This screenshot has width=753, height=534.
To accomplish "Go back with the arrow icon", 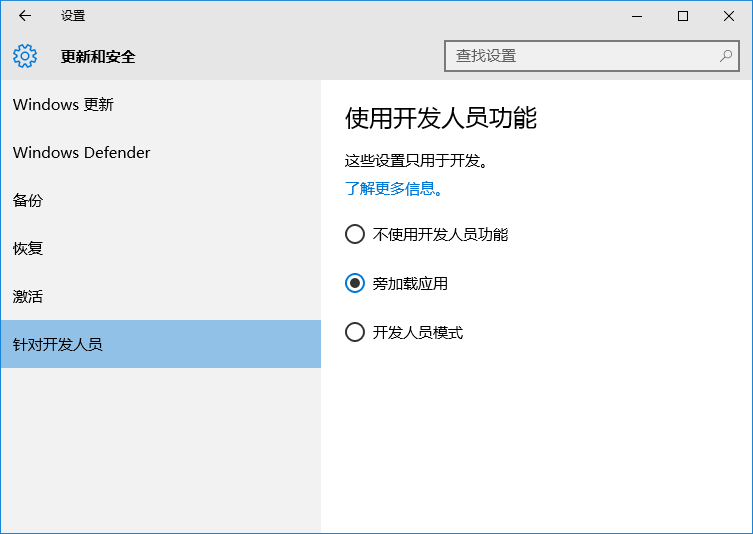I will 25,16.
